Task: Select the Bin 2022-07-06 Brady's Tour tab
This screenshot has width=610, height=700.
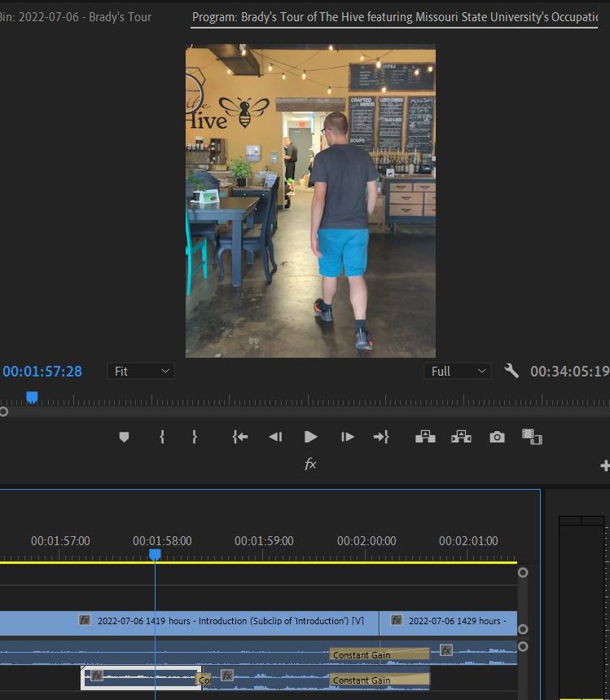Action: point(76,17)
